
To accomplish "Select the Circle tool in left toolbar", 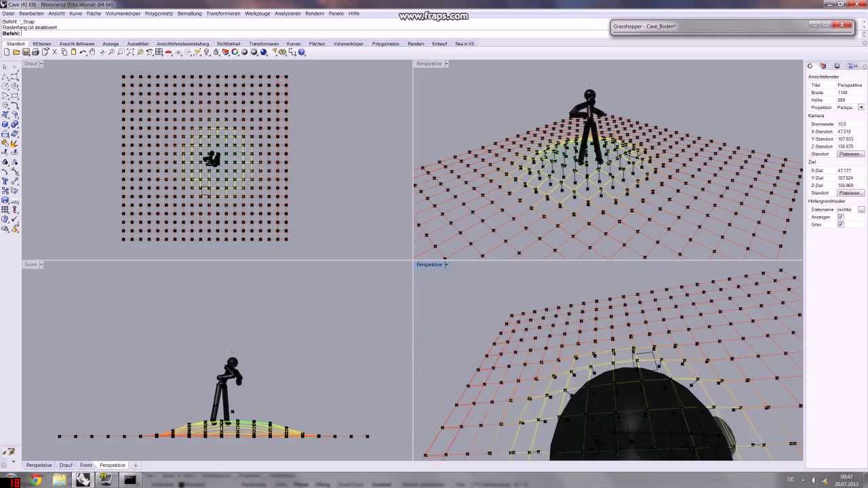I will click(x=5, y=85).
